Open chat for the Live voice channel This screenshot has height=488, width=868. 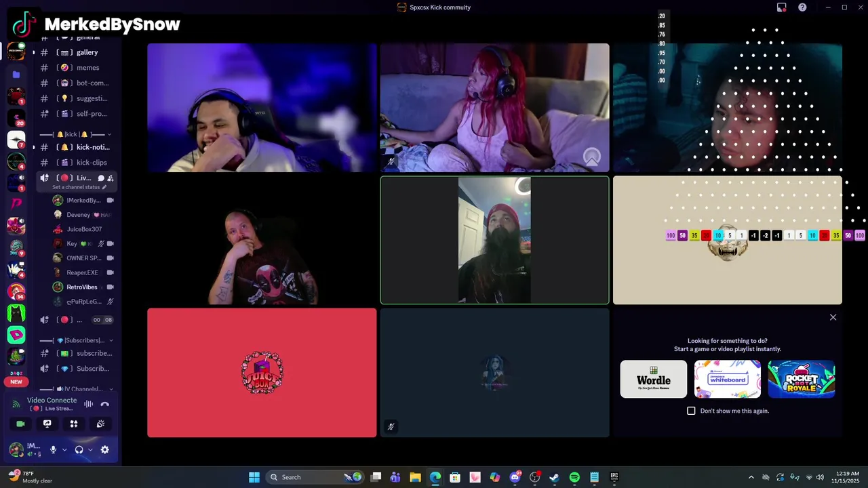[101, 178]
